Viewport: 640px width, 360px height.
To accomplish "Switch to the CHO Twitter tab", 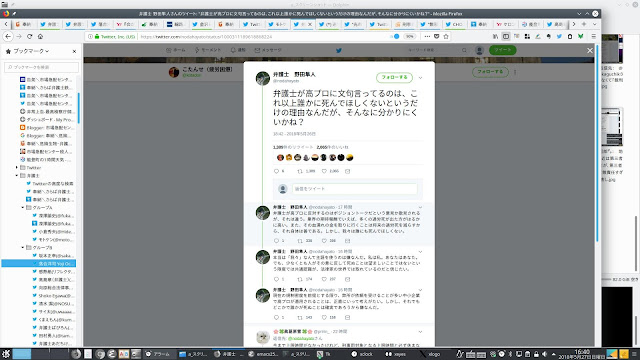I will (x=454, y=24).
